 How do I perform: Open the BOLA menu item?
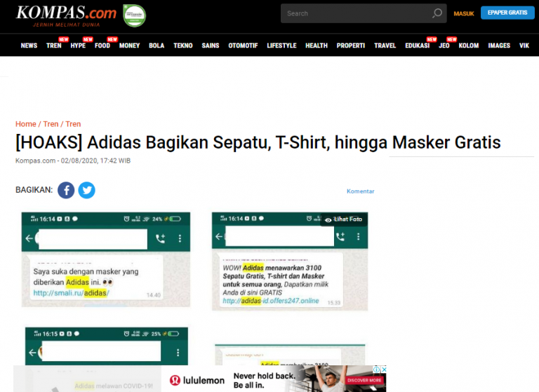coord(157,46)
